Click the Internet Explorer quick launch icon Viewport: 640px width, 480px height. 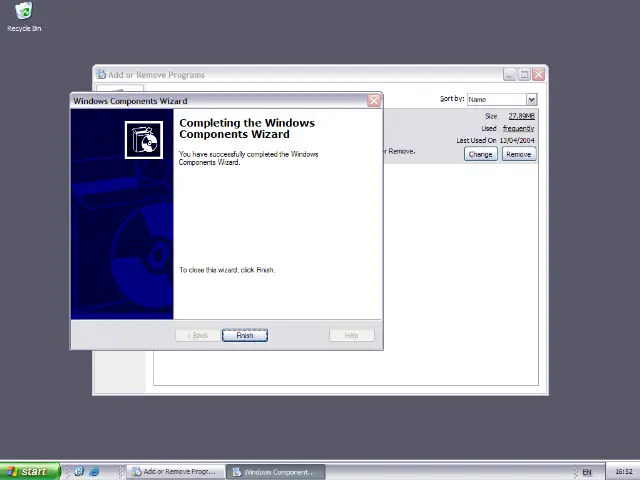[94, 471]
